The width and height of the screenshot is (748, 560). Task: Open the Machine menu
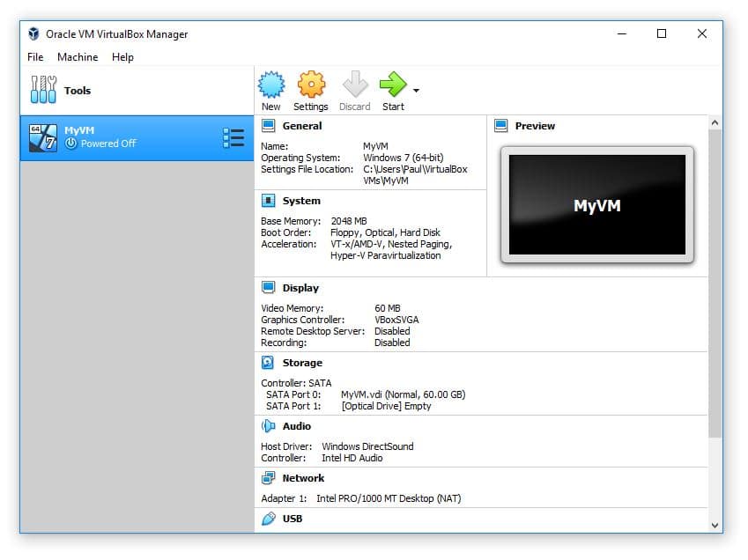click(78, 57)
